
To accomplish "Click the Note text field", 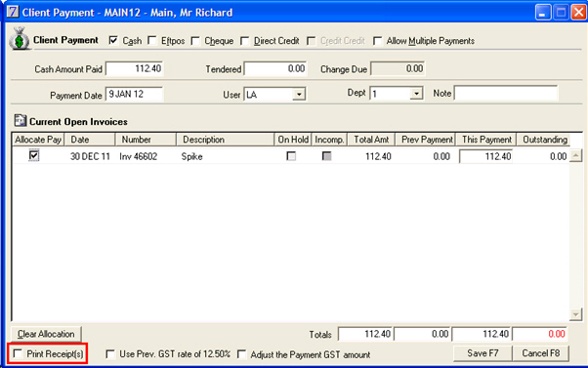I will click(506, 93).
